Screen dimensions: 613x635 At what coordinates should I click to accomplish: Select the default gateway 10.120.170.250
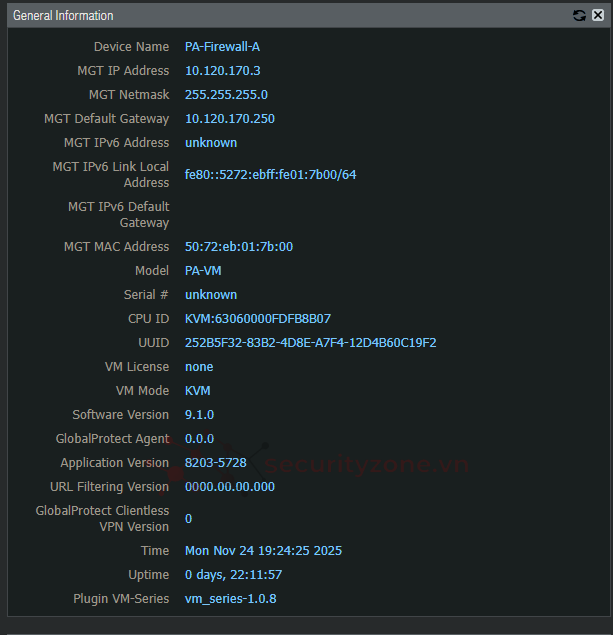[x=229, y=119]
